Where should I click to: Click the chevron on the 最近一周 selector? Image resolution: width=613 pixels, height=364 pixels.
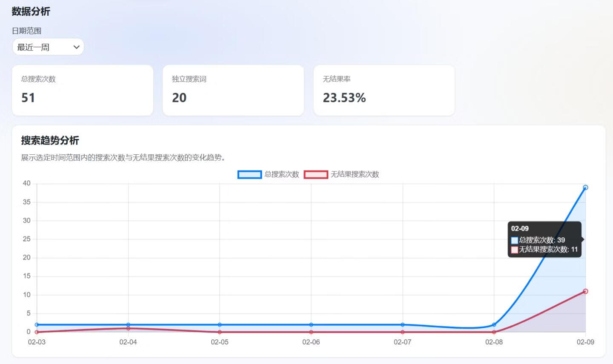click(x=76, y=47)
